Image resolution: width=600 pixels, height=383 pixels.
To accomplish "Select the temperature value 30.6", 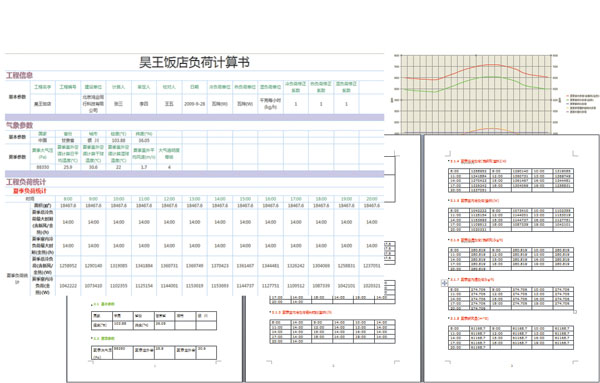I will (93, 167).
